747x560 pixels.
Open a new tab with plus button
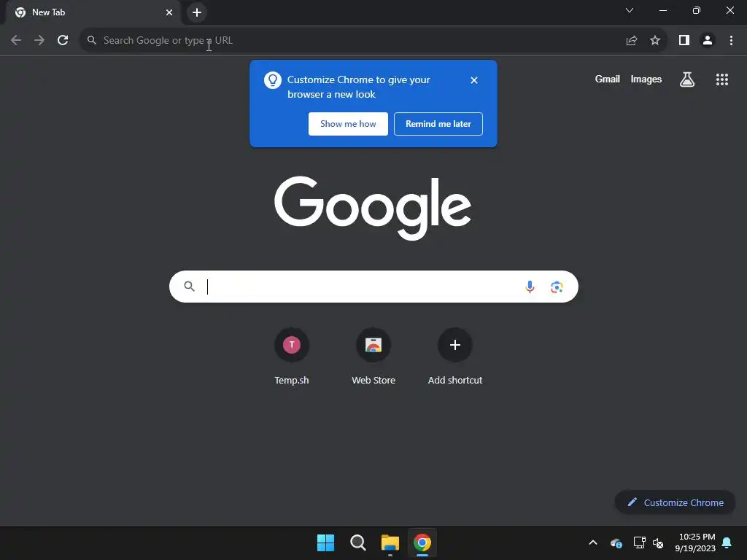click(197, 12)
